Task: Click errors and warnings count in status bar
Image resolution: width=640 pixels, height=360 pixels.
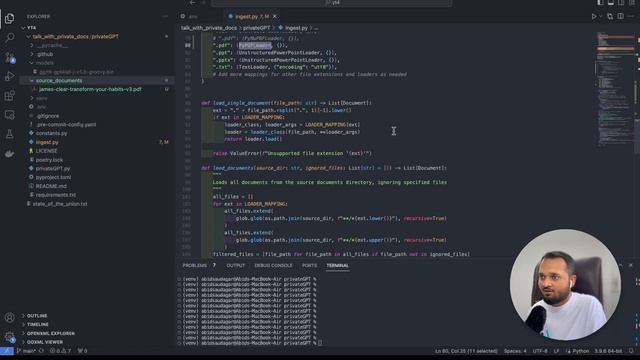Action: pos(60,351)
